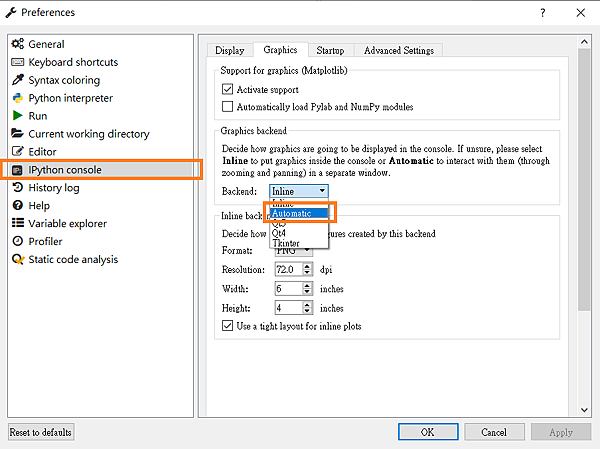Click the Apply button

tap(561, 432)
